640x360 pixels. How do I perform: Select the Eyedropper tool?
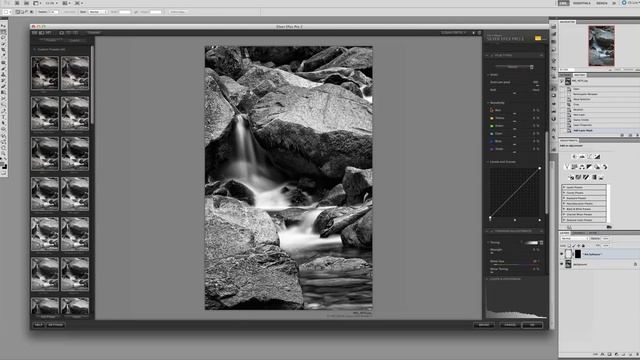tap(4, 55)
